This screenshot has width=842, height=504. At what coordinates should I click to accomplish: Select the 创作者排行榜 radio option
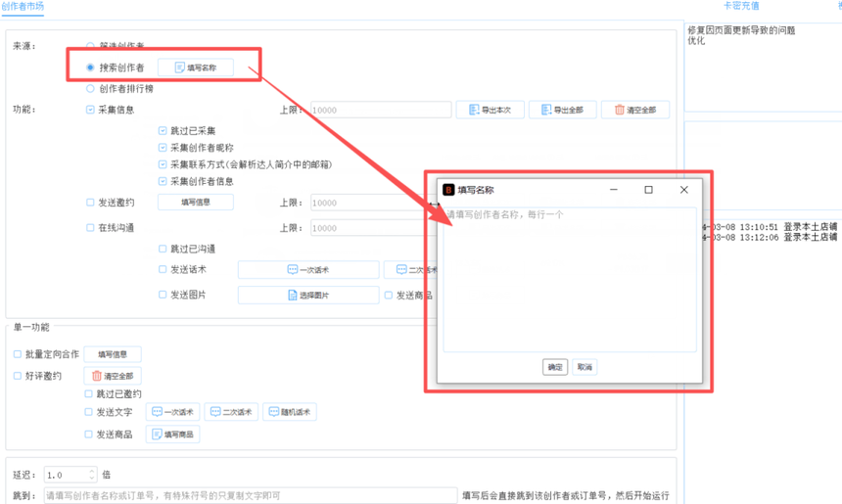click(x=90, y=88)
